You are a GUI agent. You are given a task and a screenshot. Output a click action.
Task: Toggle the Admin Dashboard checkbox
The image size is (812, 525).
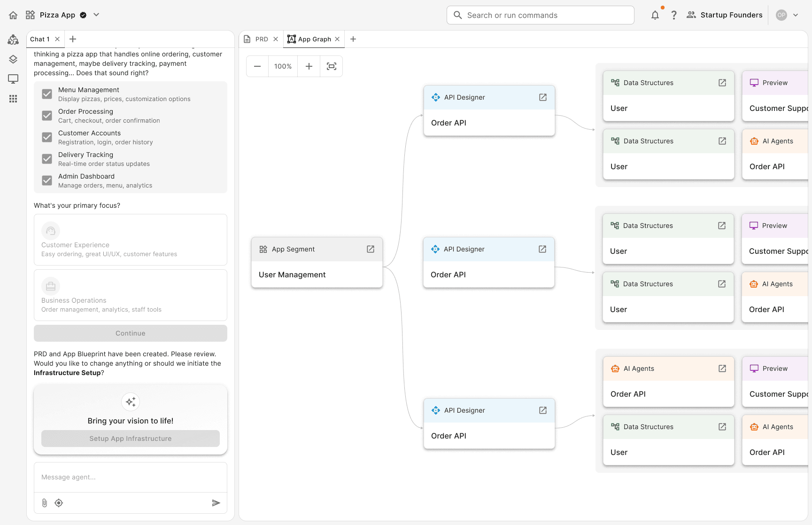pyautogui.click(x=47, y=180)
